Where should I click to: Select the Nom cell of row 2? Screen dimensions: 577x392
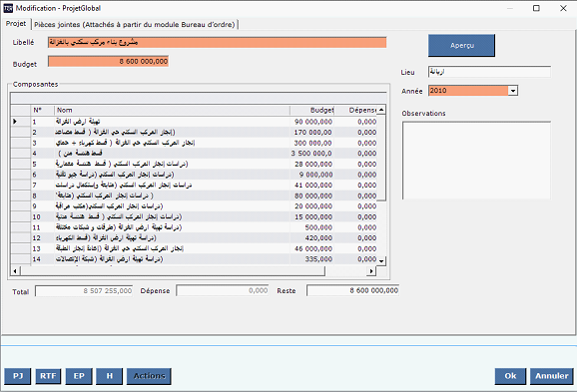(x=172, y=133)
